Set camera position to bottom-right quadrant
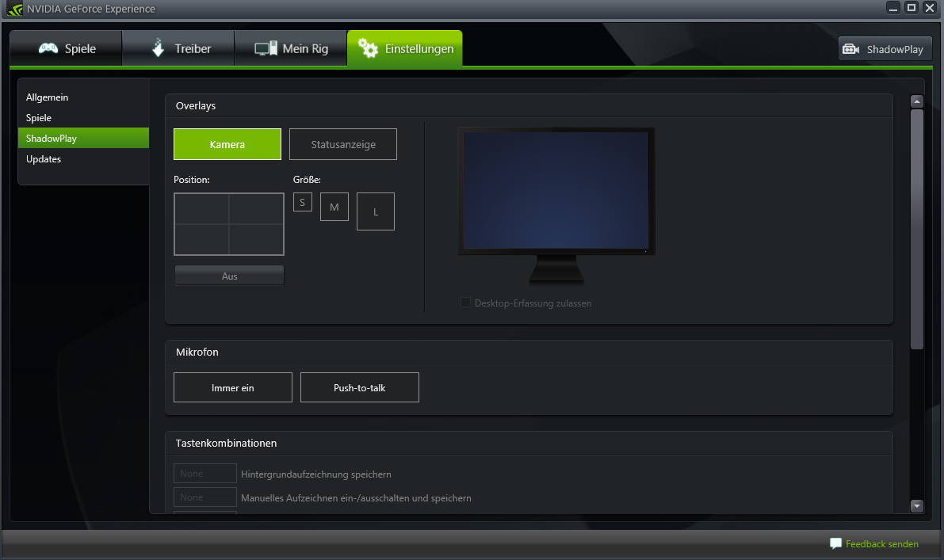 click(256, 239)
